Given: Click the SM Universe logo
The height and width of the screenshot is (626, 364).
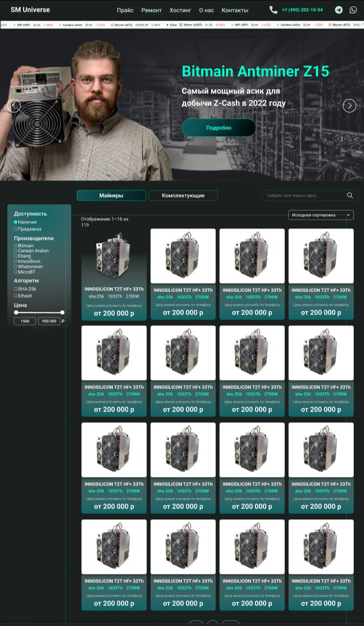Looking at the screenshot, I should coord(30,10).
